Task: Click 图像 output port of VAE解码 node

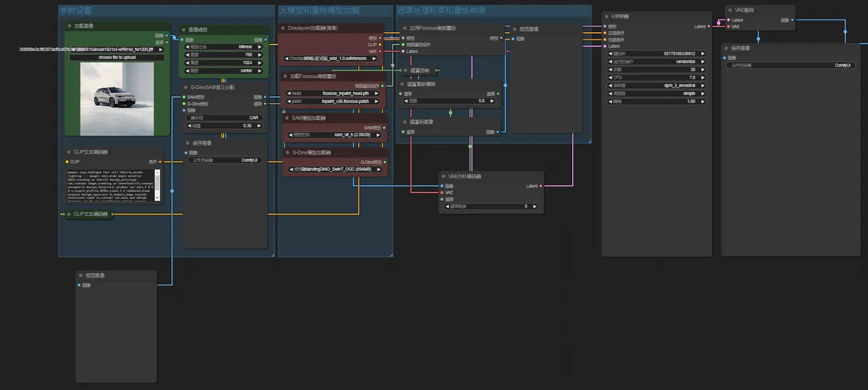Action: (792, 20)
